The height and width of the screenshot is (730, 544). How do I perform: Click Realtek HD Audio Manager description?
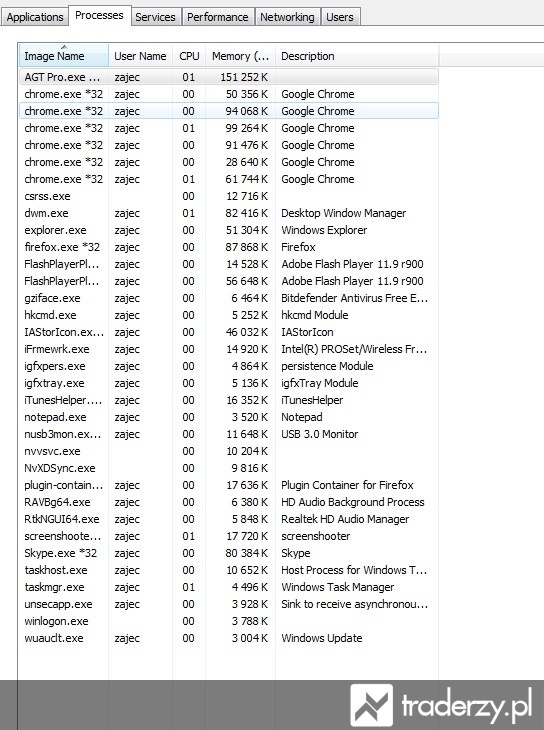[345, 519]
